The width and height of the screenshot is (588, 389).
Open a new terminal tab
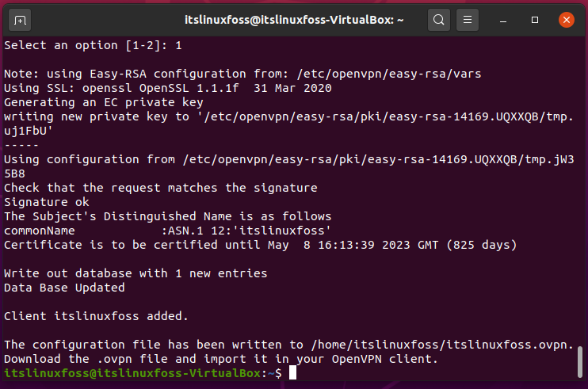click(x=20, y=20)
